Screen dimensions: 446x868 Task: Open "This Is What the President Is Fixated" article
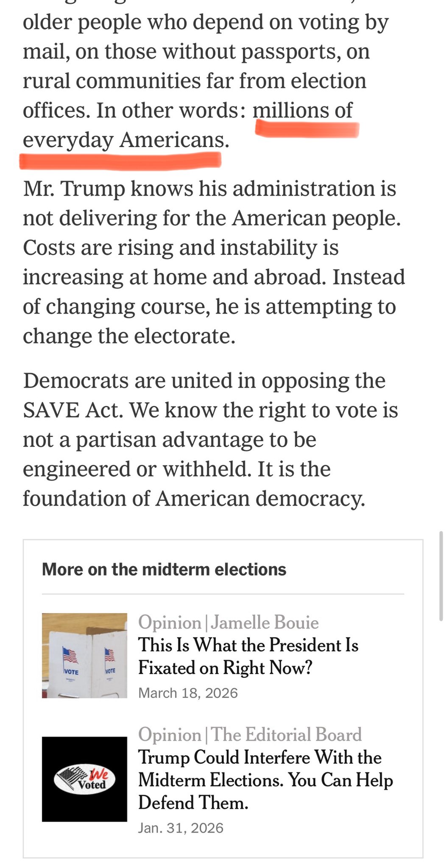248,656
